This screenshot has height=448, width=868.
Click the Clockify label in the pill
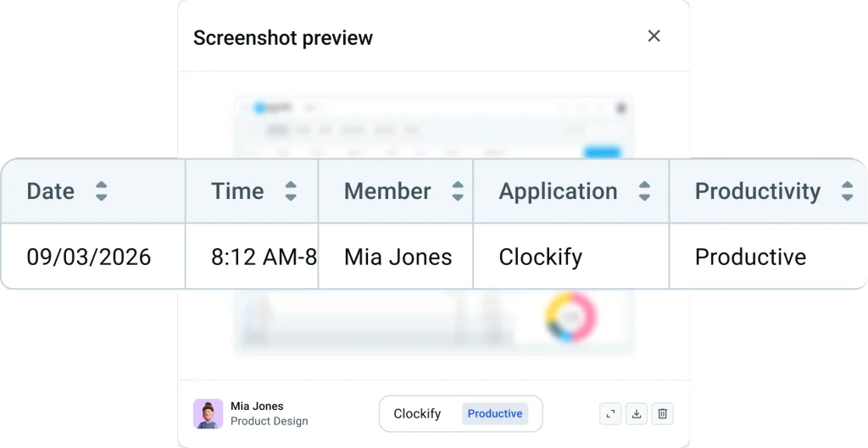pyautogui.click(x=417, y=414)
